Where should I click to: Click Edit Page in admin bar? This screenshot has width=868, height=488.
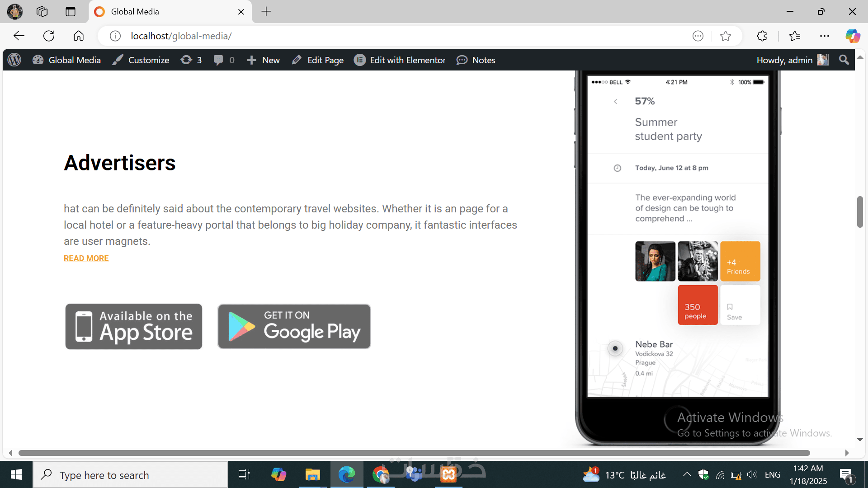point(318,60)
